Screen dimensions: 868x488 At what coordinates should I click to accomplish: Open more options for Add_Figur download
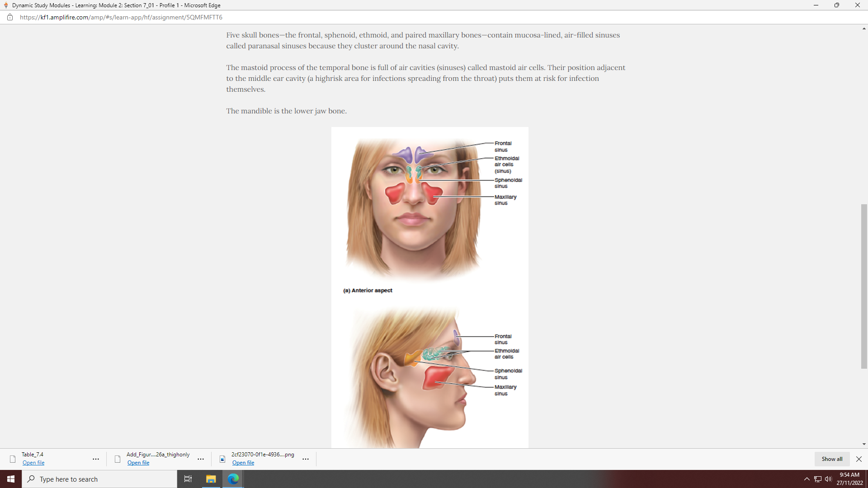[x=201, y=459]
